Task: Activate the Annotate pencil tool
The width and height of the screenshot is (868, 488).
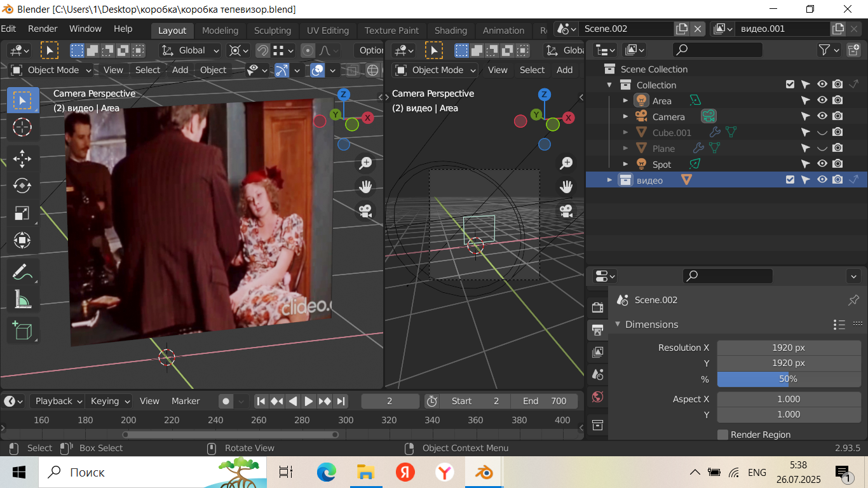Action: tap(22, 272)
